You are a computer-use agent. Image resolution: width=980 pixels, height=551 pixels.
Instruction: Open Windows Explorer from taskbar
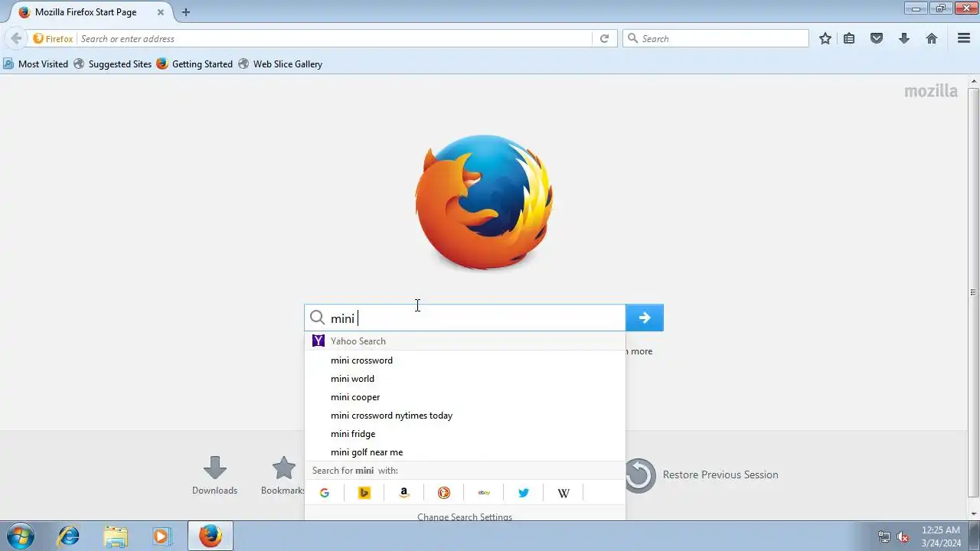116,536
